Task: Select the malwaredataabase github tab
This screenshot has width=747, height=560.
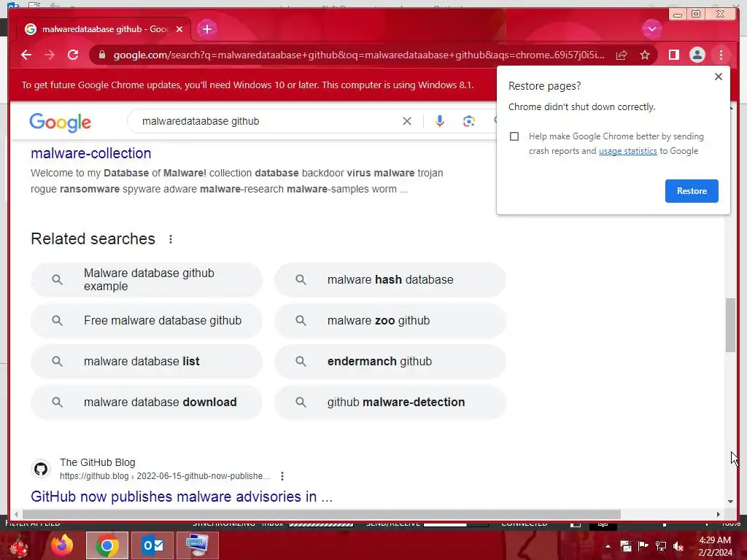Action: click(x=104, y=29)
